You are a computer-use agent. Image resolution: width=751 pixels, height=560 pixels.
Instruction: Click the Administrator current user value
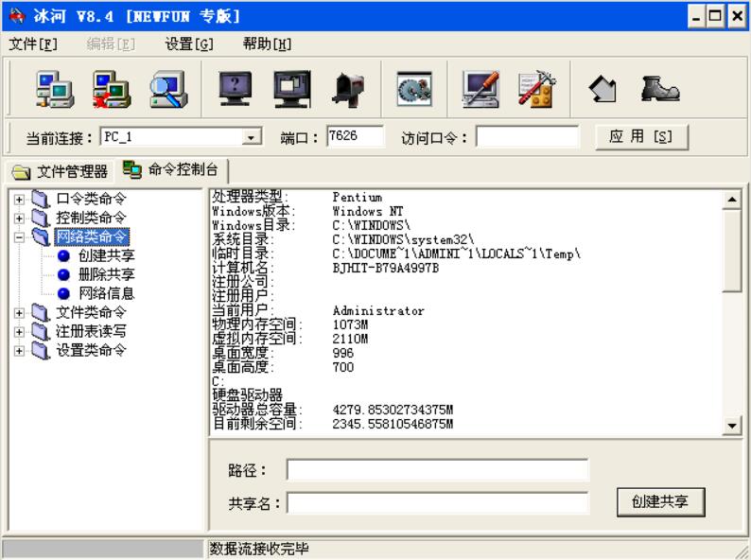pyautogui.click(x=378, y=311)
